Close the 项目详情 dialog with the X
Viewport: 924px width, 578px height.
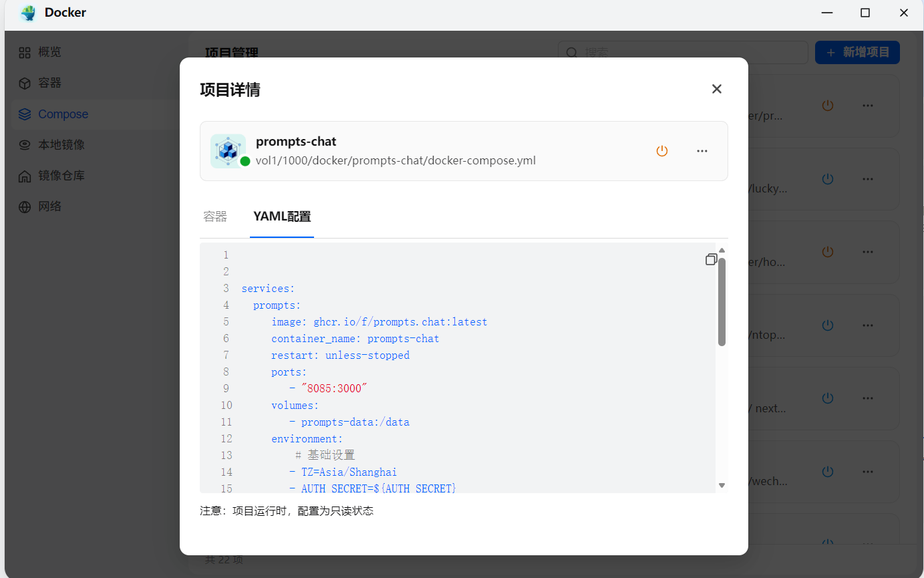tap(717, 89)
